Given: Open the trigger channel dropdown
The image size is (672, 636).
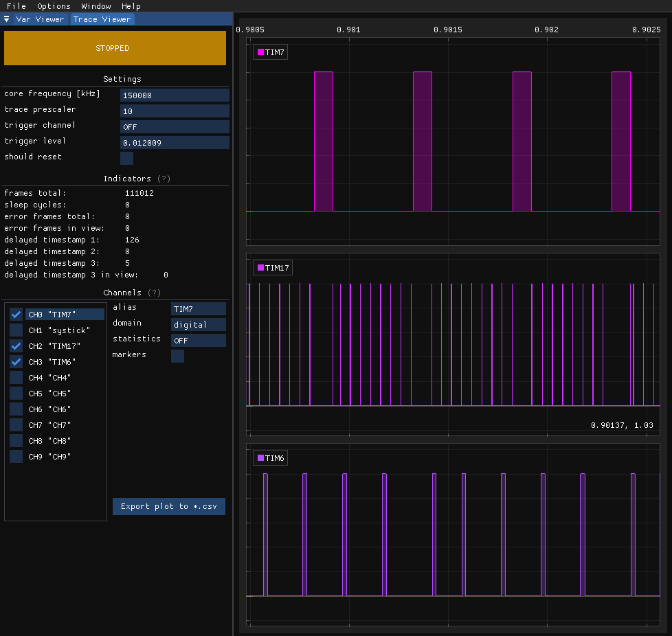Looking at the screenshot, I should 175,126.
